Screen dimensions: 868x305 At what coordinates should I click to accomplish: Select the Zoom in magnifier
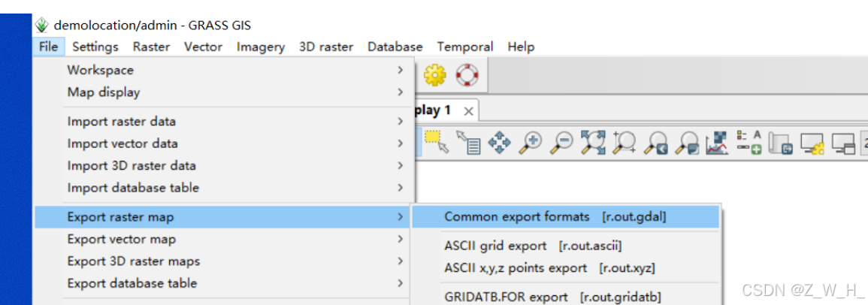(x=530, y=142)
